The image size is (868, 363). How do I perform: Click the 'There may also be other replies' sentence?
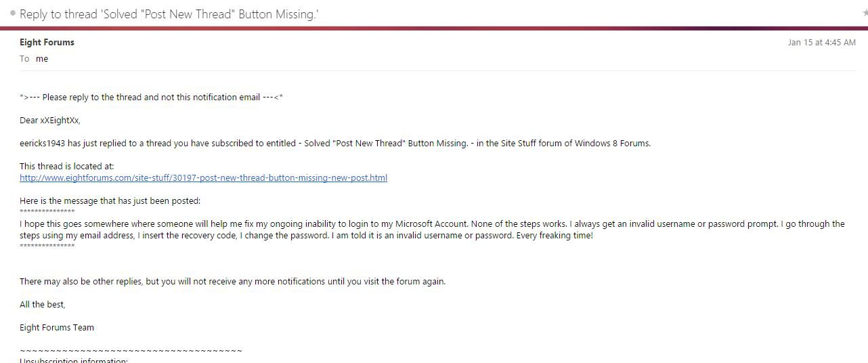(233, 282)
